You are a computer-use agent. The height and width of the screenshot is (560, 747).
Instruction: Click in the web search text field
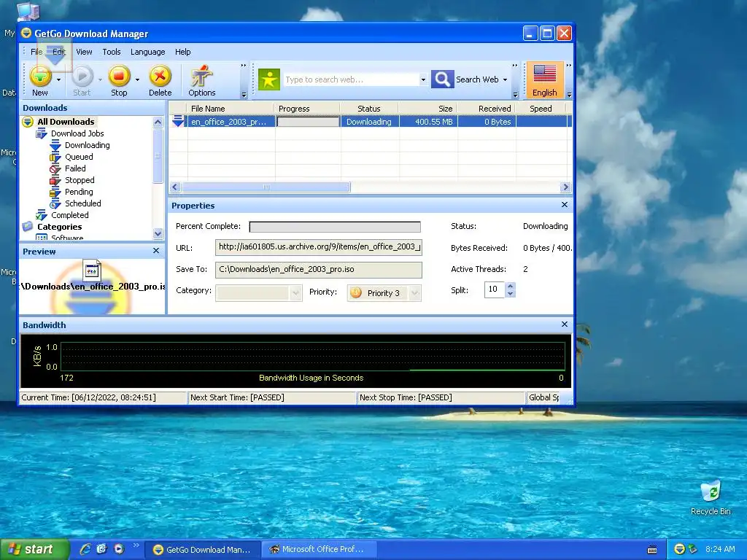351,79
